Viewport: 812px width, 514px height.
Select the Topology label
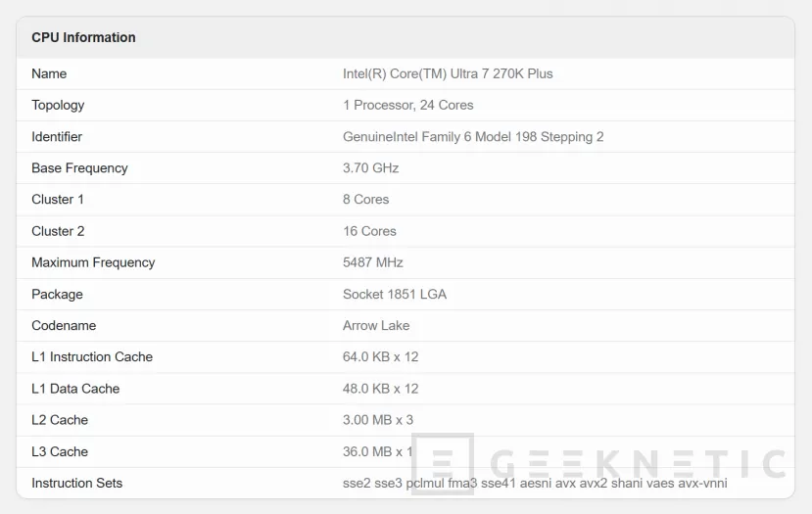pyautogui.click(x=58, y=105)
